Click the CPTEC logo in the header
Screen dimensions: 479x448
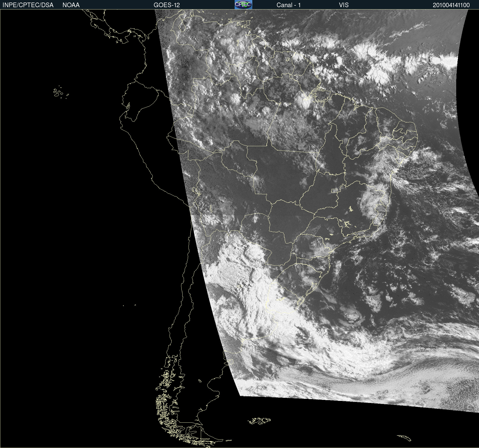coord(243,5)
